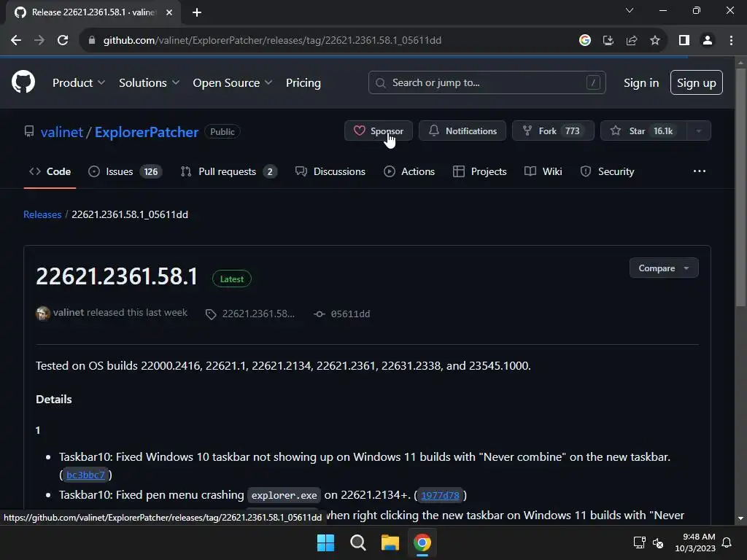This screenshot has height=560, width=747.
Task: Click network display icon in tray
Action: [x=639, y=542]
